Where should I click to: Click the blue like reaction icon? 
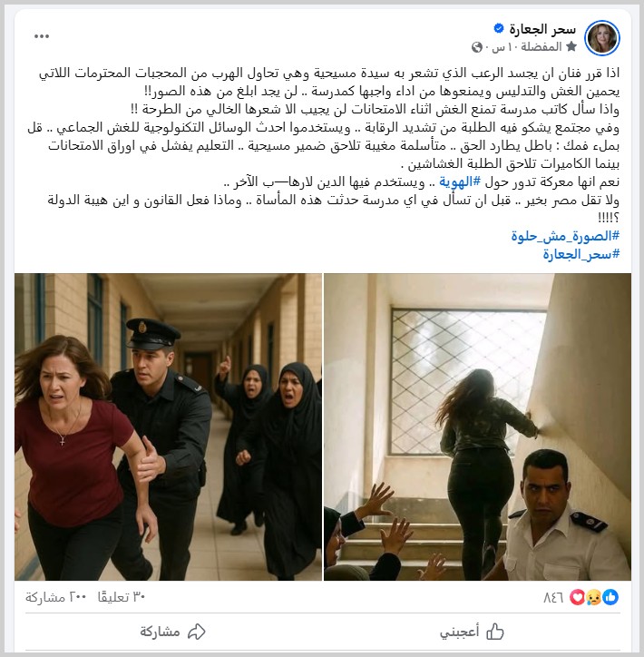coord(610,597)
